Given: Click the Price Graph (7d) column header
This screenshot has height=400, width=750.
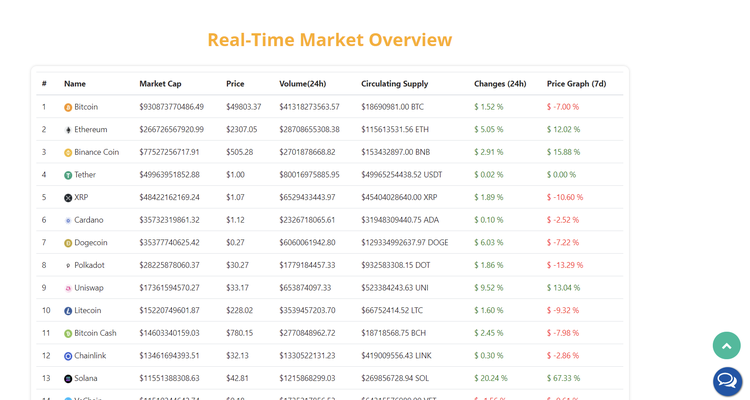Looking at the screenshot, I should point(576,84).
